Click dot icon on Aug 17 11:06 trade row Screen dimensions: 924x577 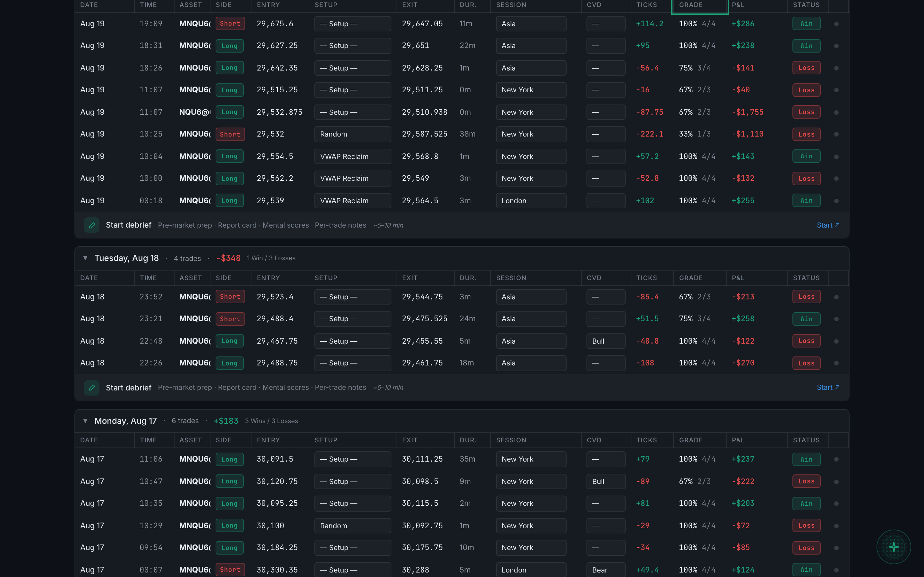(x=836, y=459)
